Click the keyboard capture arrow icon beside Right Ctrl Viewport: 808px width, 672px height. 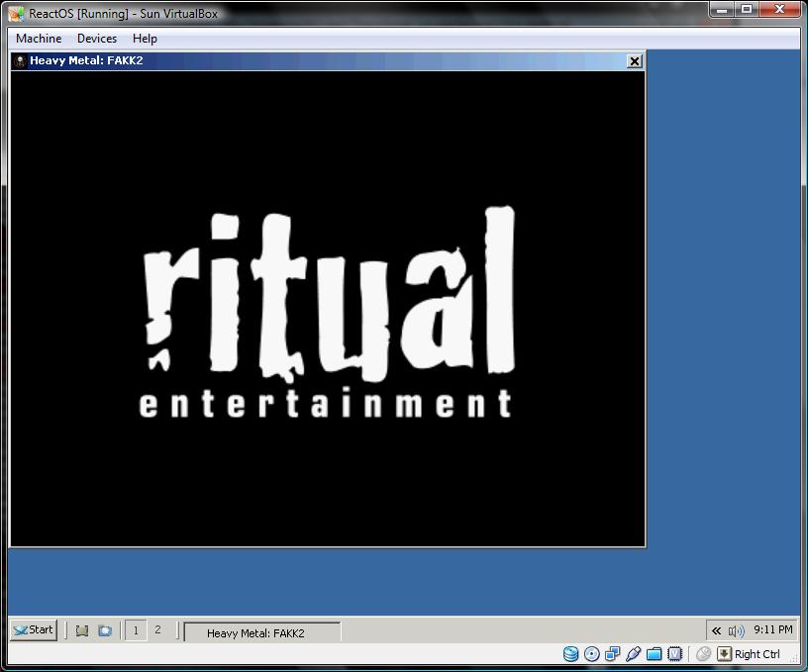pyautogui.click(x=725, y=654)
